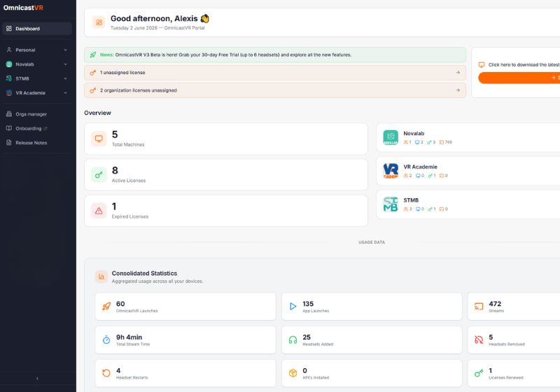Expand the STMB sidebar chevron
The image size is (560, 392).
(x=65, y=78)
